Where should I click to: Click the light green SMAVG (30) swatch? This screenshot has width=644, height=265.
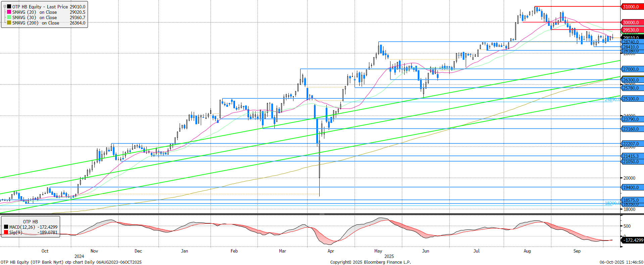pos(9,17)
